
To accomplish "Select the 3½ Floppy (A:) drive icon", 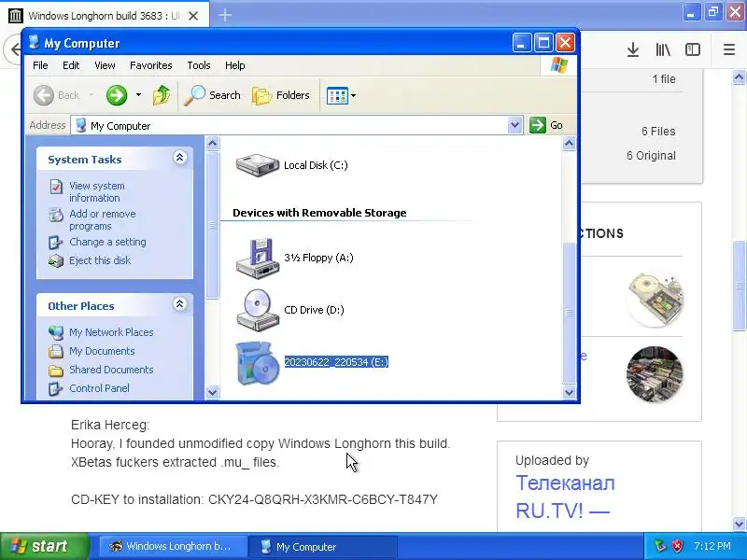I will (258, 259).
